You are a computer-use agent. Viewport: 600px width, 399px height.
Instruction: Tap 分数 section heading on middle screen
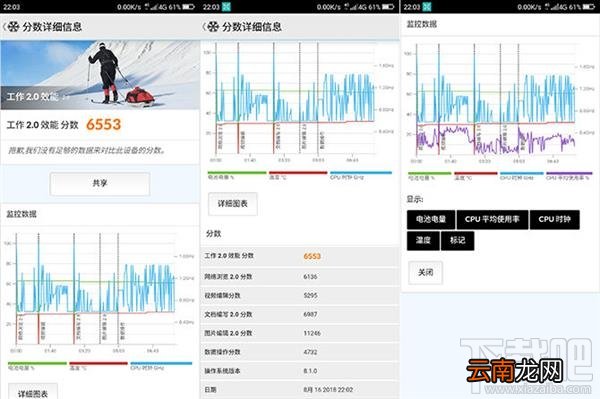tap(214, 234)
